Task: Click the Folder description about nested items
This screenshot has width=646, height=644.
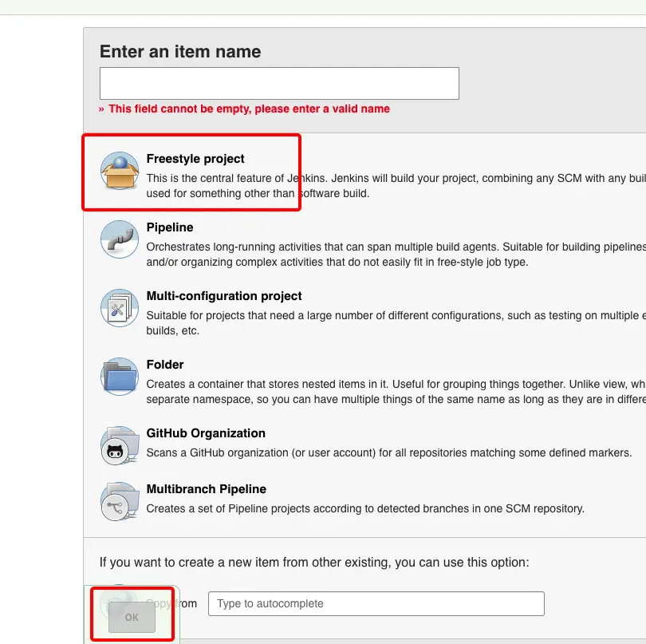Action: [396, 392]
